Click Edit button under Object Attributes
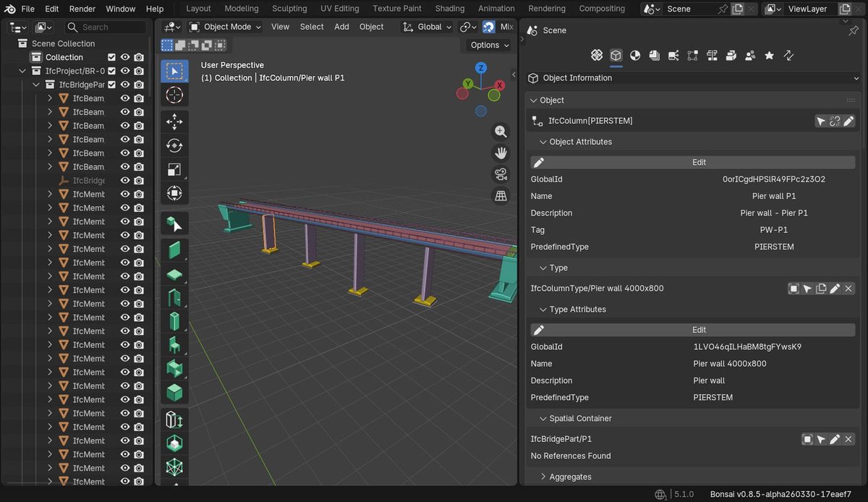 tap(693, 162)
